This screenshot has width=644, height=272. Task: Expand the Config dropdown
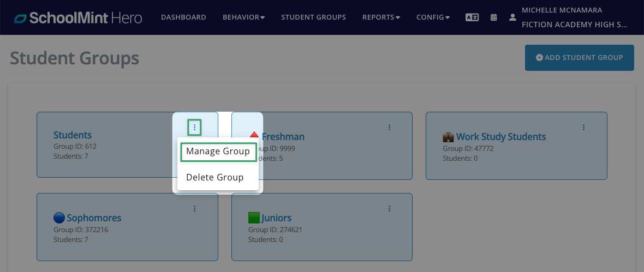(433, 17)
